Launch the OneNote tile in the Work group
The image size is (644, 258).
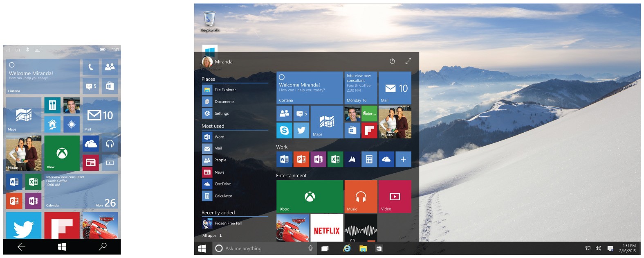pos(319,159)
